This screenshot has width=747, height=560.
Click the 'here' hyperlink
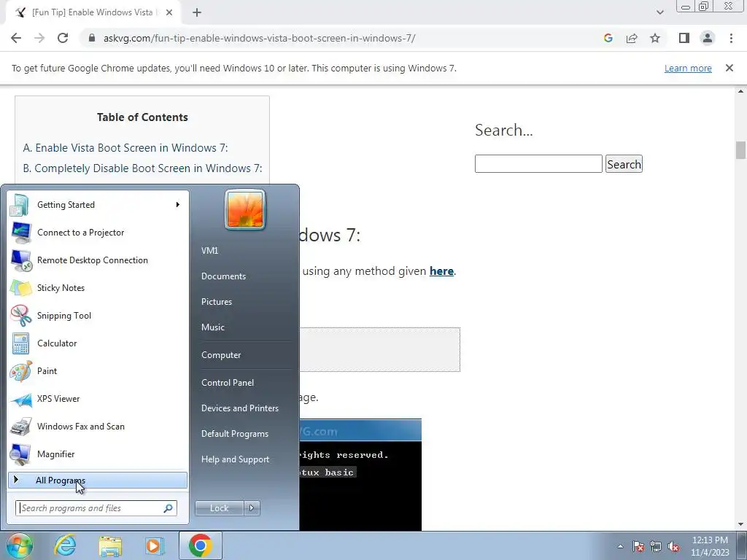tap(441, 271)
